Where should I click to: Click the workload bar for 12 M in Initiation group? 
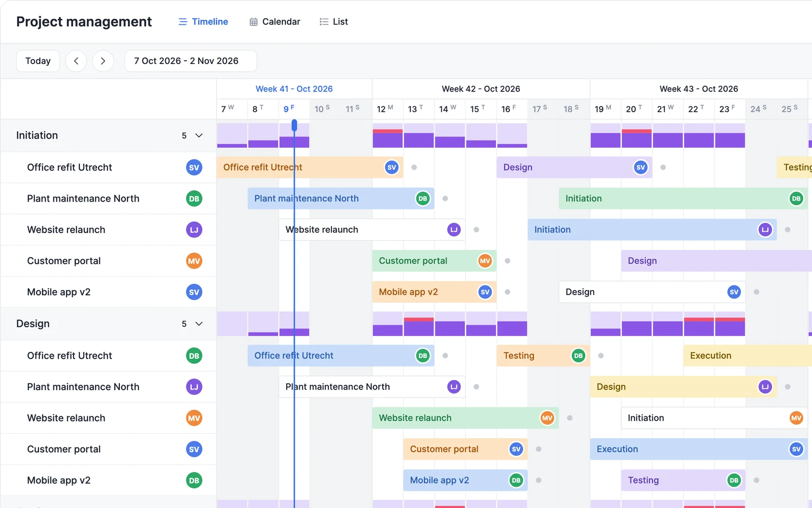coord(388,136)
